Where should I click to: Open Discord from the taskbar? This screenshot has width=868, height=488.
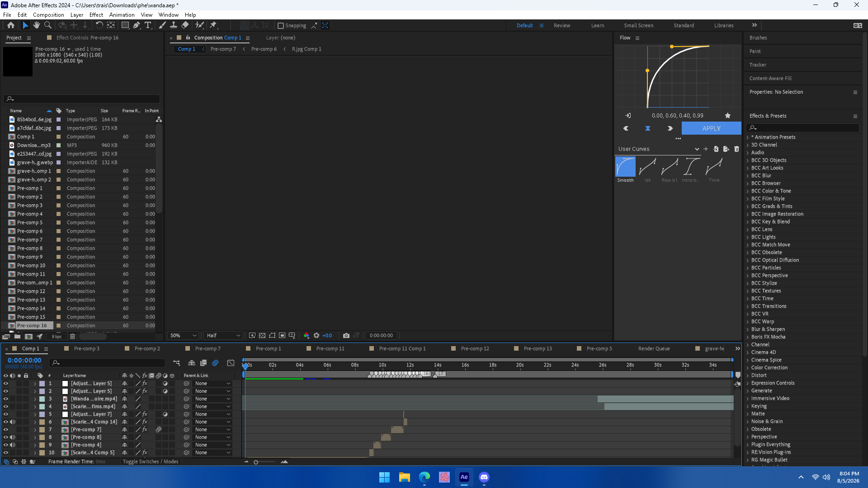pos(484,477)
